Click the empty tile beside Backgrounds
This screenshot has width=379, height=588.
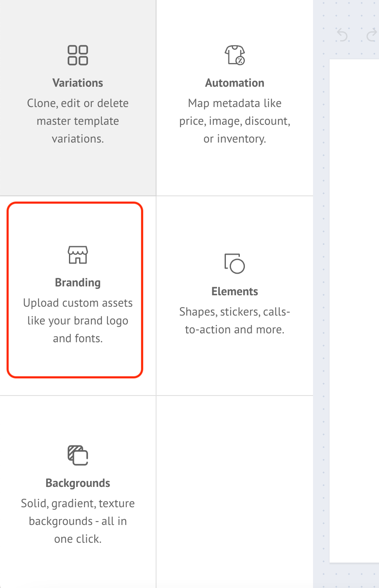point(235,491)
